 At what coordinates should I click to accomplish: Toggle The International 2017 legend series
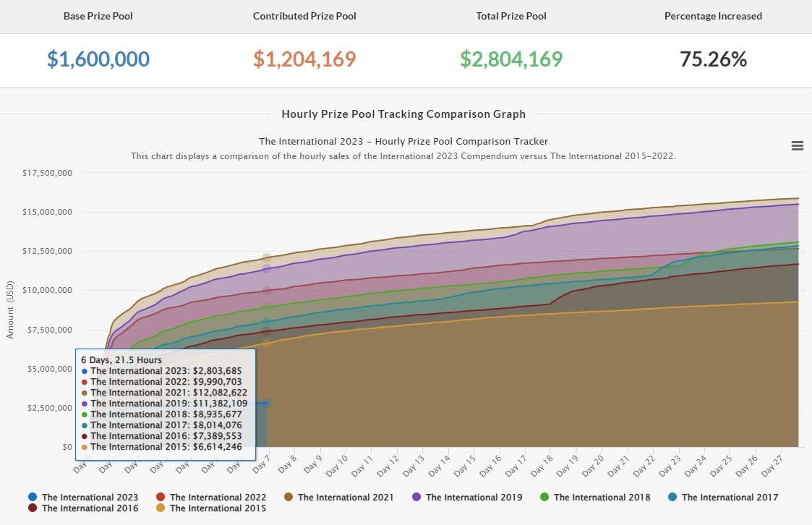tap(723, 497)
